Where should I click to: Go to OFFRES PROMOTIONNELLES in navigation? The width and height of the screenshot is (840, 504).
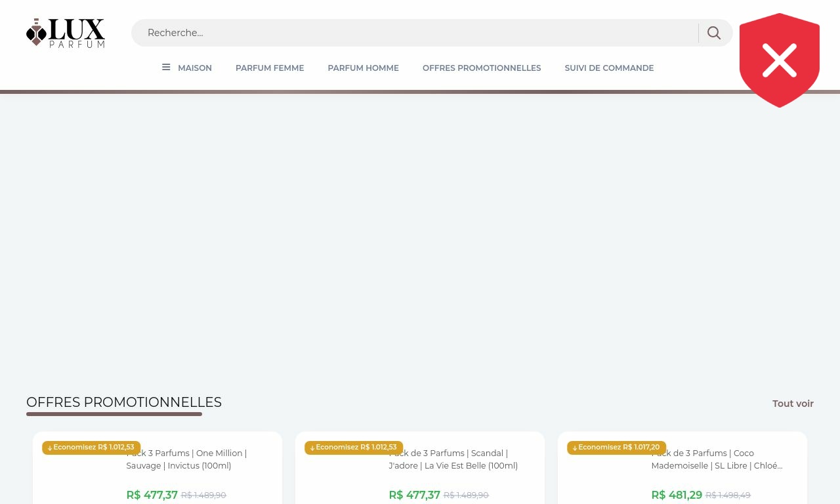(x=482, y=68)
